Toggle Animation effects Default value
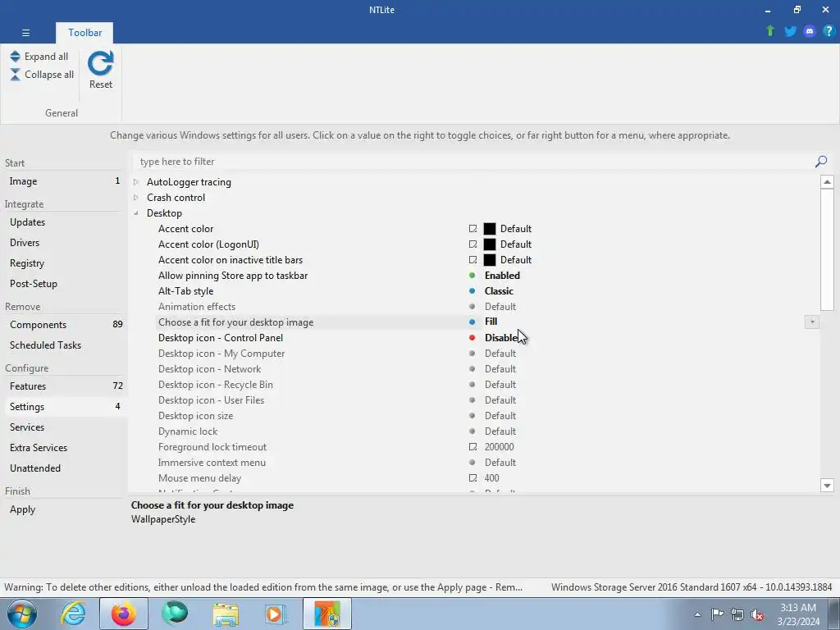The height and width of the screenshot is (630, 840). click(x=500, y=307)
